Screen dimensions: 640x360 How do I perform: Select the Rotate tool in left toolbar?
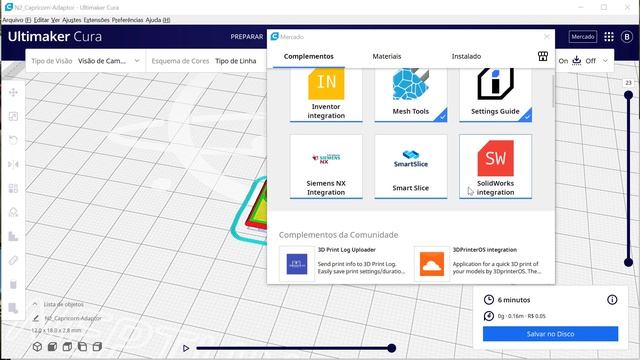(13, 140)
